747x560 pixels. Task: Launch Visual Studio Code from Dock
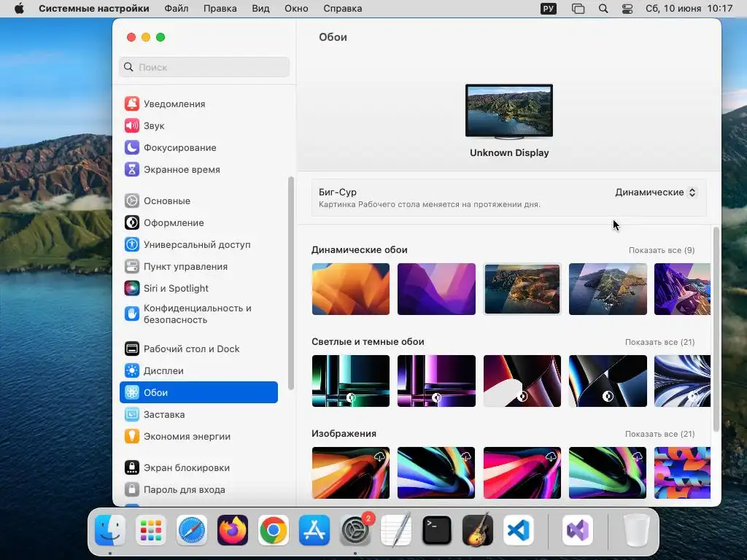tap(519, 530)
